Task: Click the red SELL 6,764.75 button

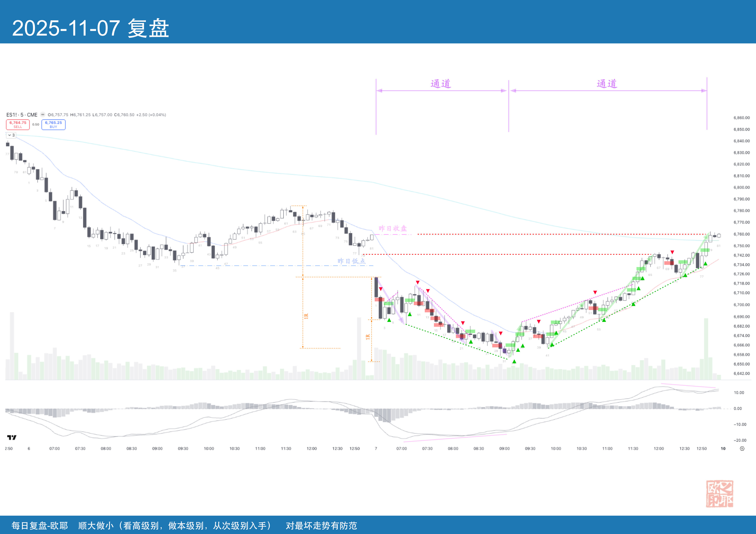Action: [18, 125]
